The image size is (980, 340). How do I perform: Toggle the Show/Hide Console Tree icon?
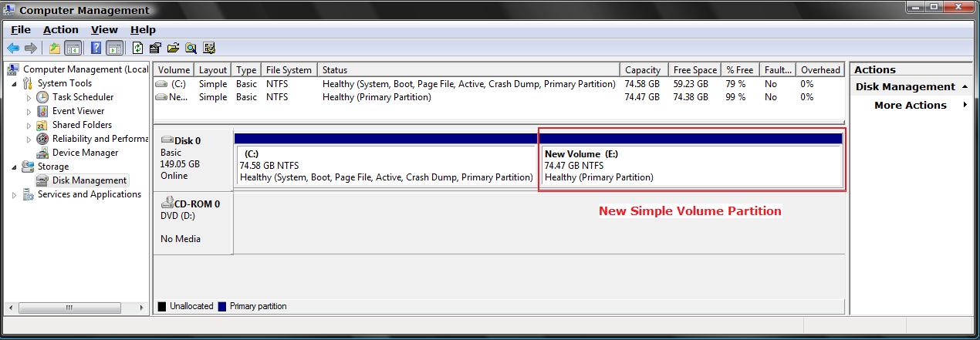coord(73,48)
